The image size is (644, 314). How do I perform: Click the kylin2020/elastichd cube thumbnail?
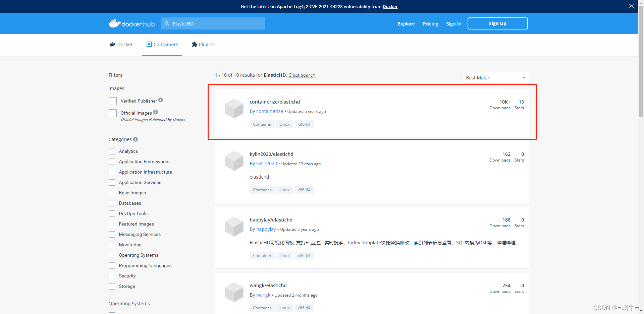click(x=234, y=161)
